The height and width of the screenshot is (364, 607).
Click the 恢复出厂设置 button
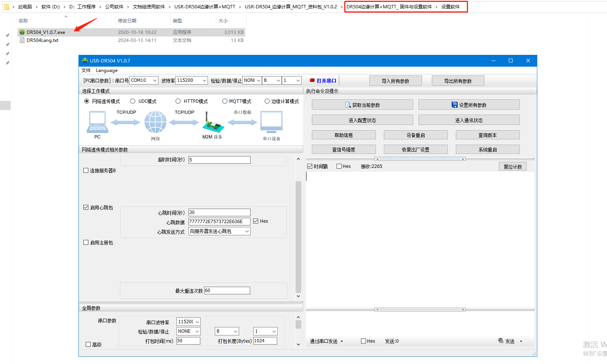pos(415,150)
